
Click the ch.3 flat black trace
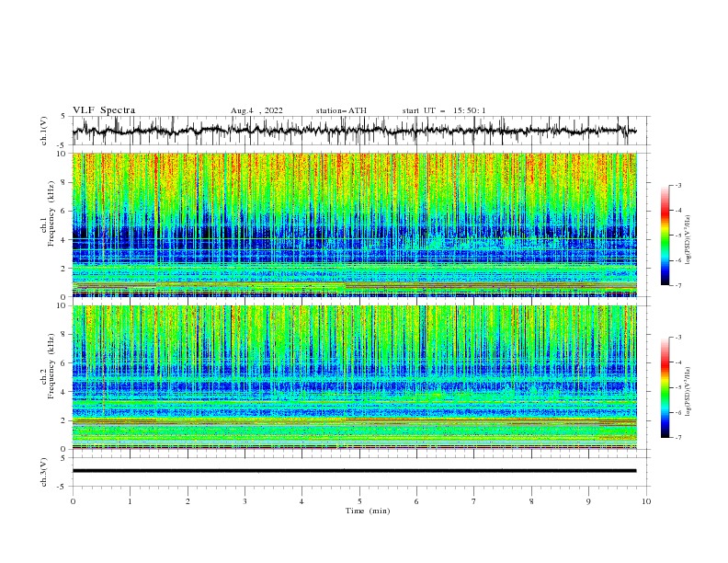(354, 471)
